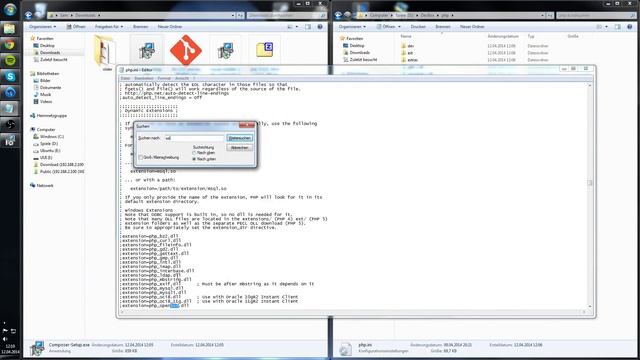Click the Weitersuchen button
640x360 pixels.
coord(240,138)
